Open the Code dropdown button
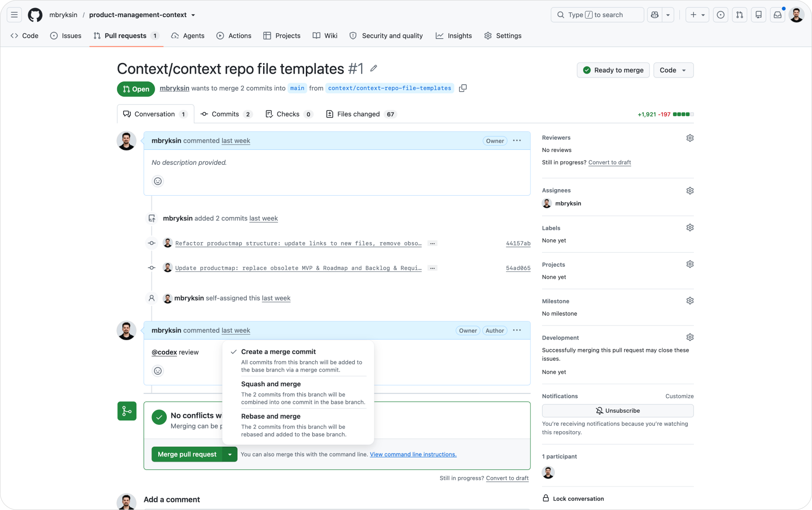 (x=673, y=70)
